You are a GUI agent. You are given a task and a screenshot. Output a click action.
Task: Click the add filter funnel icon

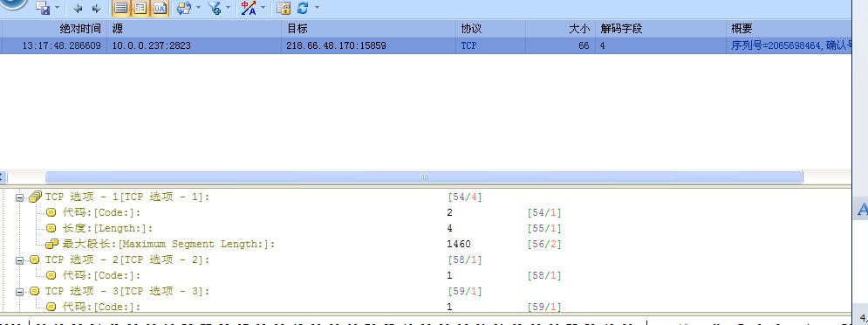[215, 8]
